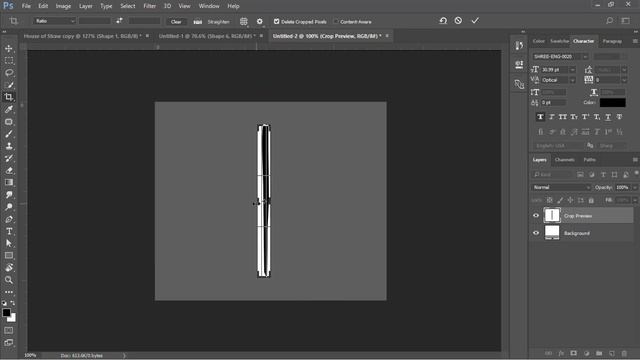Viewport: 640px width, 360px height.
Task: Select the Eraser tool
Action: point(9,170)
